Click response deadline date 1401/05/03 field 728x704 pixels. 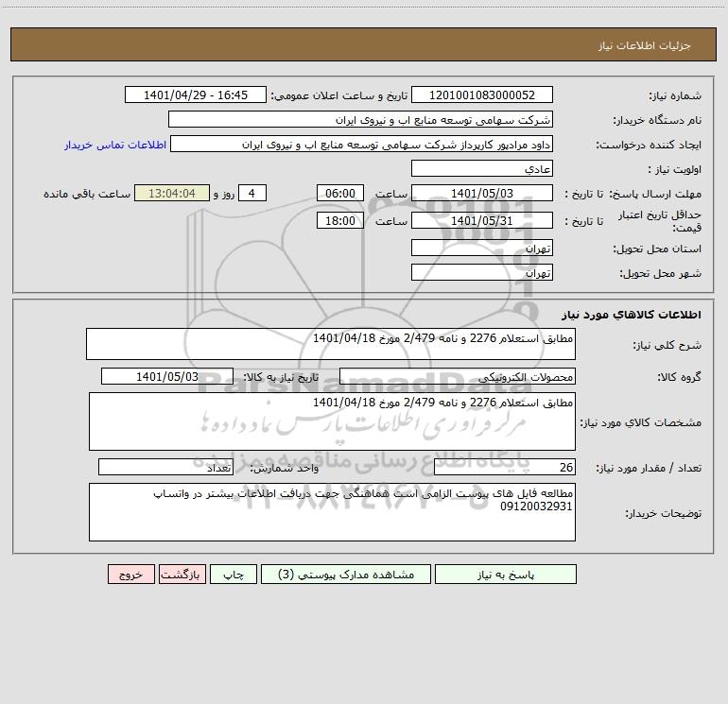[x=482, y=193]
